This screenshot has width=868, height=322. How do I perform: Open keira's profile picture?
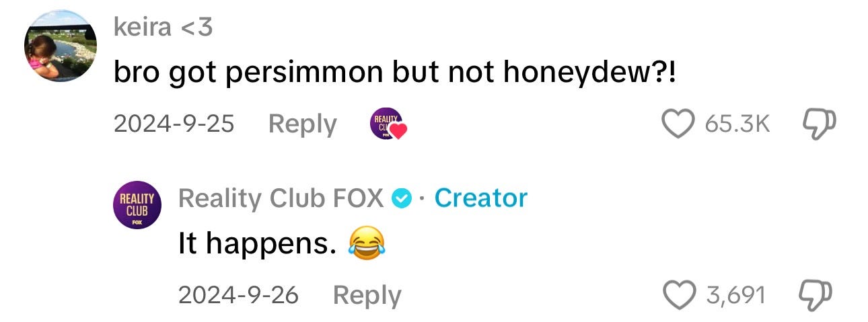[61, 46]
